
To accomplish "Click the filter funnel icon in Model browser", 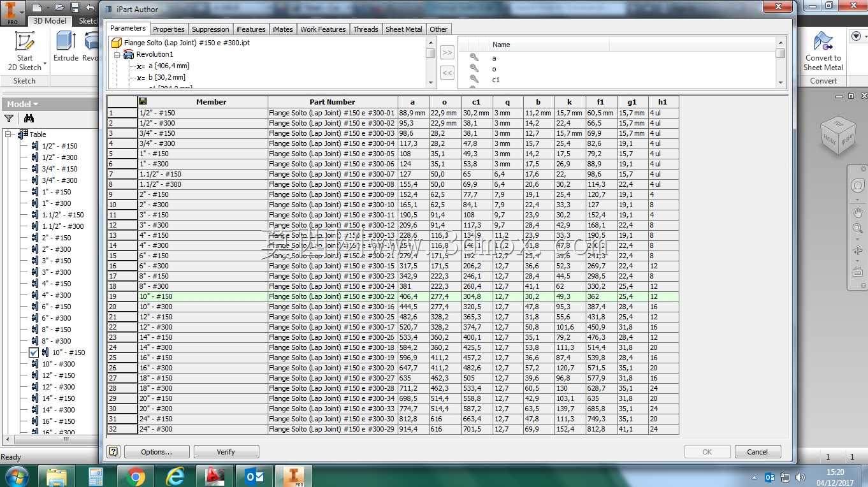I will pyautogui.click(x=9, y=118).
